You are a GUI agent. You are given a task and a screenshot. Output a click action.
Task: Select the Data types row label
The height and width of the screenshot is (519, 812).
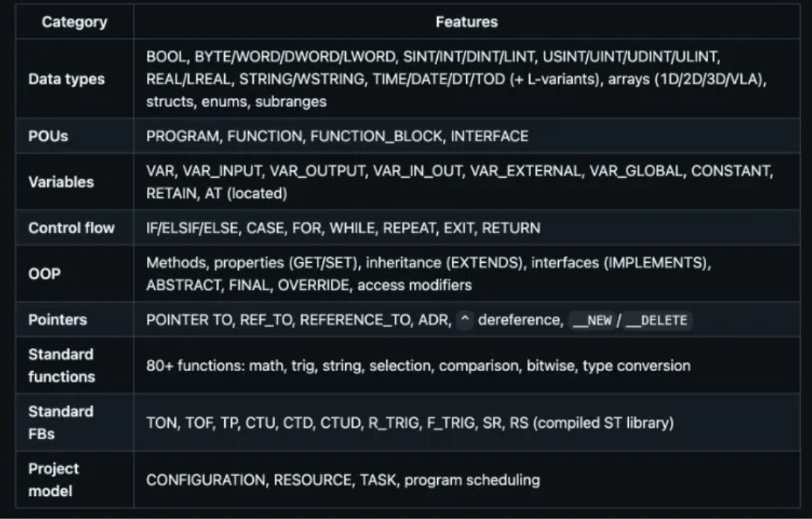(x=66, y=78)
